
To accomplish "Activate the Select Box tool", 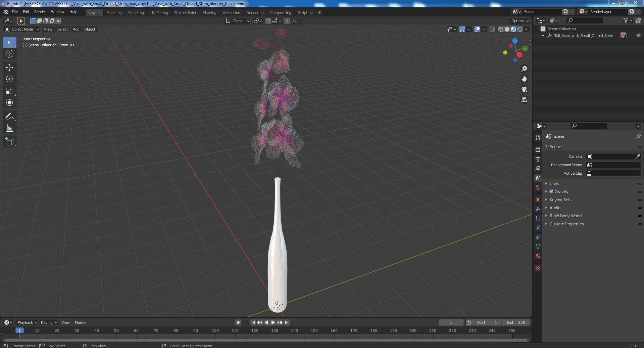I will click(9, 42).
